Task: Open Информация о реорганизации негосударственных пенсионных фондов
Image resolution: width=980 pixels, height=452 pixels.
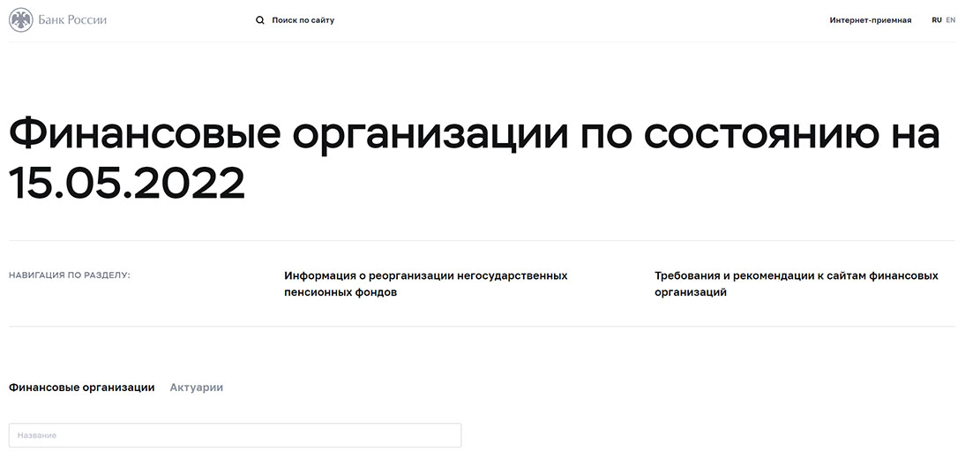Action: 426,284
